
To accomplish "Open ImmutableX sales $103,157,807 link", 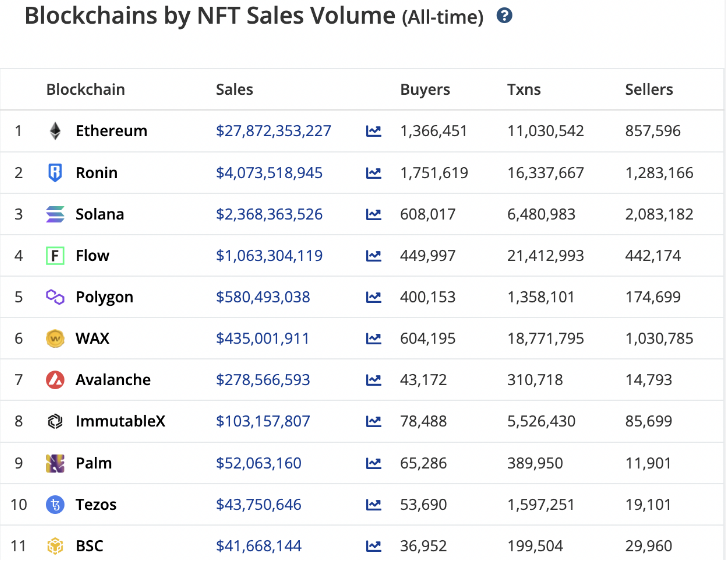I will (263, 421).
